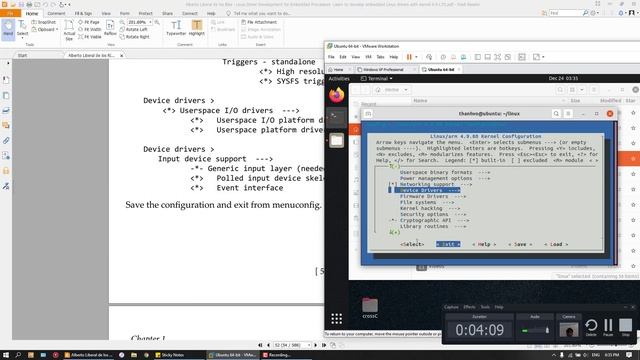Click the Load button in menuconfig
Screen dimensions: 640x360
pos(556,244)
